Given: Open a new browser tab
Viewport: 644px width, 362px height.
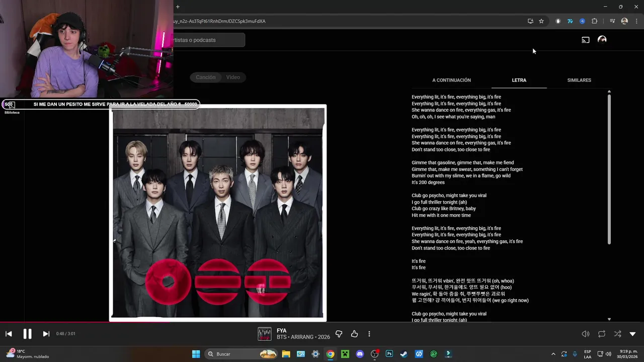Looking at the screenshot, I should pos(178,7).
